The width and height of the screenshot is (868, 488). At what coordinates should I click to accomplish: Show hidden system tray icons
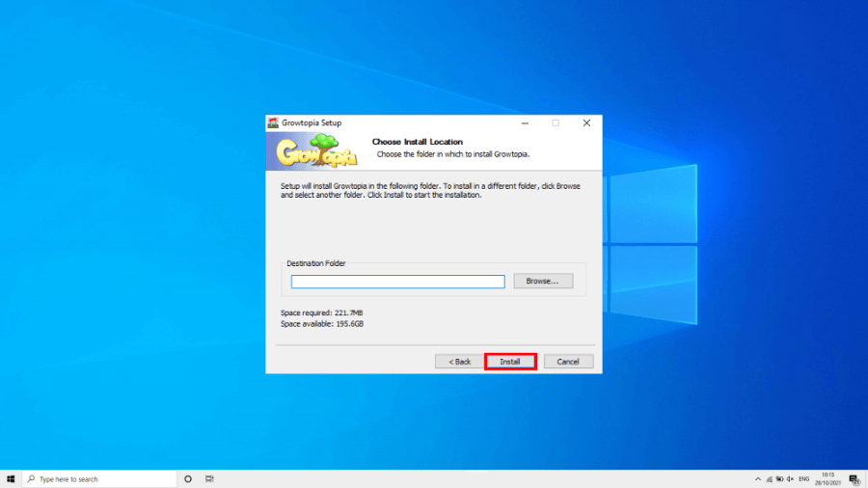click(x=758, y=479)
